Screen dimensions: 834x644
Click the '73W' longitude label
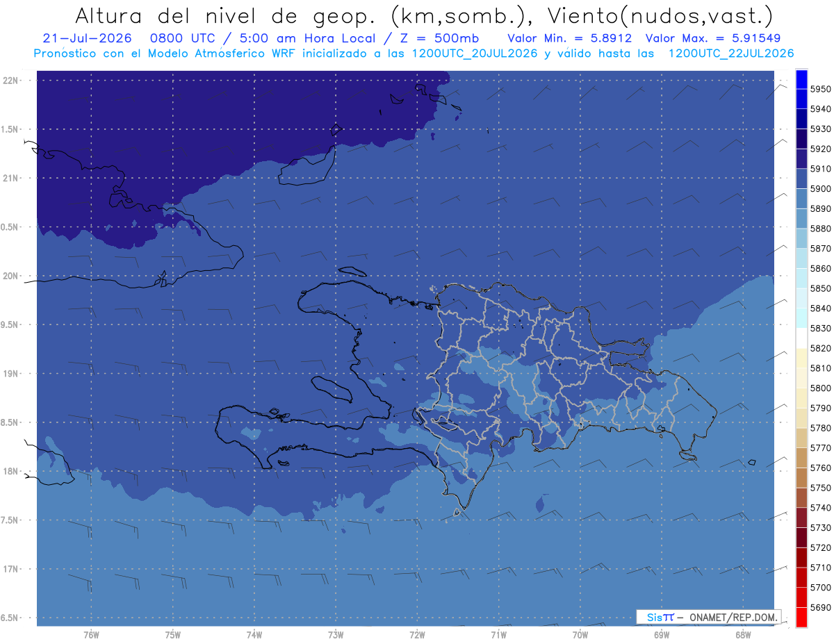coord(336,635)
